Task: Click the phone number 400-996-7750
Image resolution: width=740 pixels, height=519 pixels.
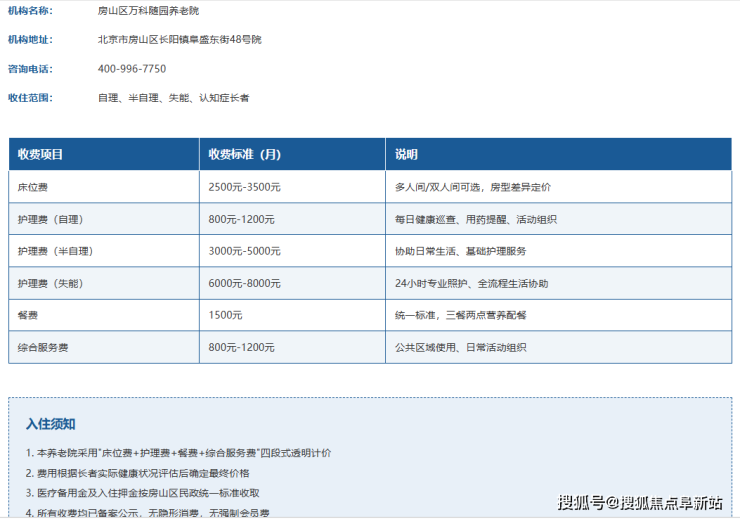Action: pyautogui.click(x=132, y=69)
